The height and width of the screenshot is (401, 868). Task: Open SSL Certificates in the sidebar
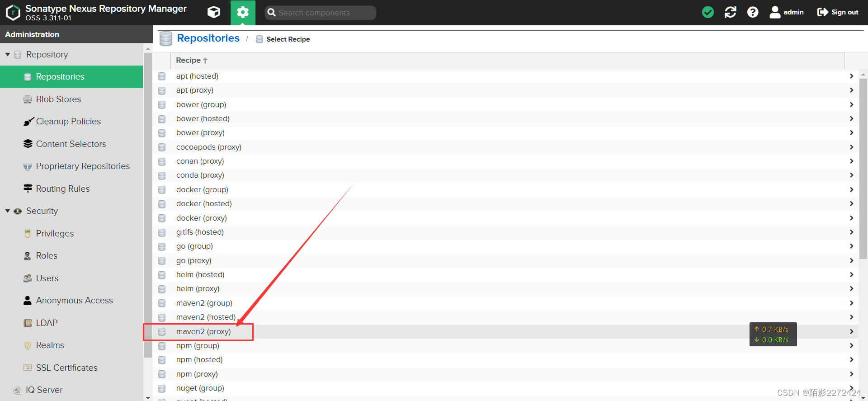71,368
